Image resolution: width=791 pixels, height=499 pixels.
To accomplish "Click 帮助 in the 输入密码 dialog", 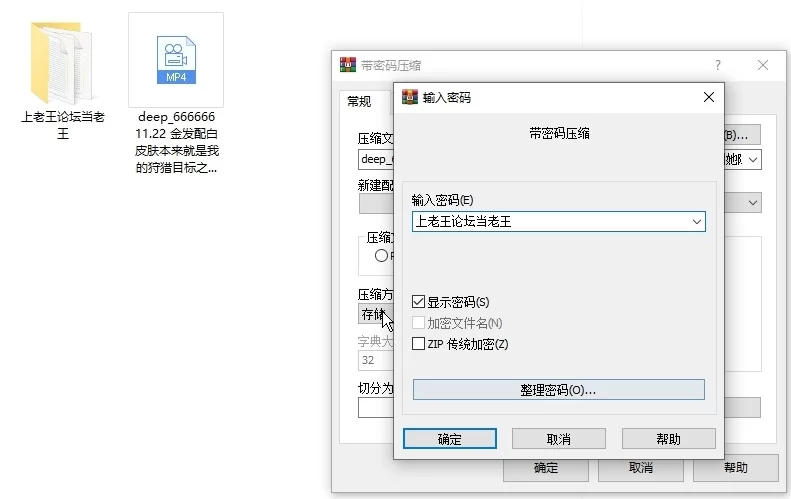I will point(668,438).
